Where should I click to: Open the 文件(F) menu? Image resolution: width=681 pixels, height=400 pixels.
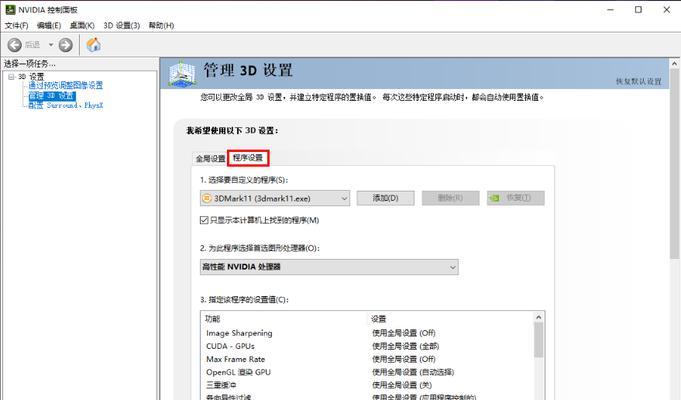pos(17,26)
